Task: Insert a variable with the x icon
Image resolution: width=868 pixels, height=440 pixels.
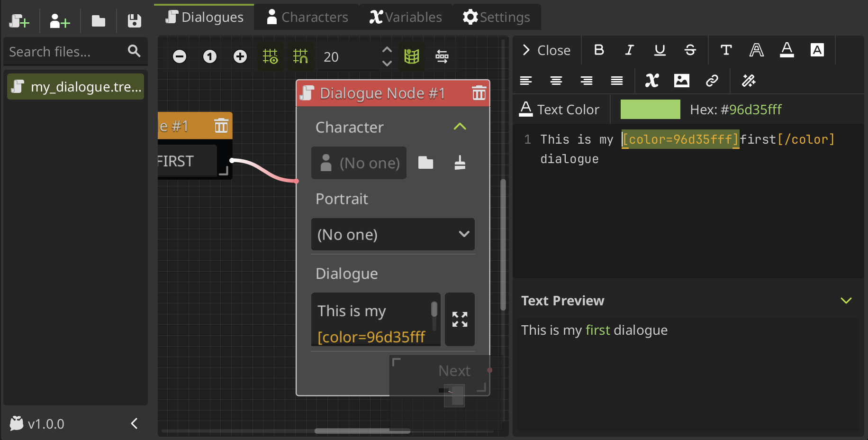Action: (x=652, y=81)
